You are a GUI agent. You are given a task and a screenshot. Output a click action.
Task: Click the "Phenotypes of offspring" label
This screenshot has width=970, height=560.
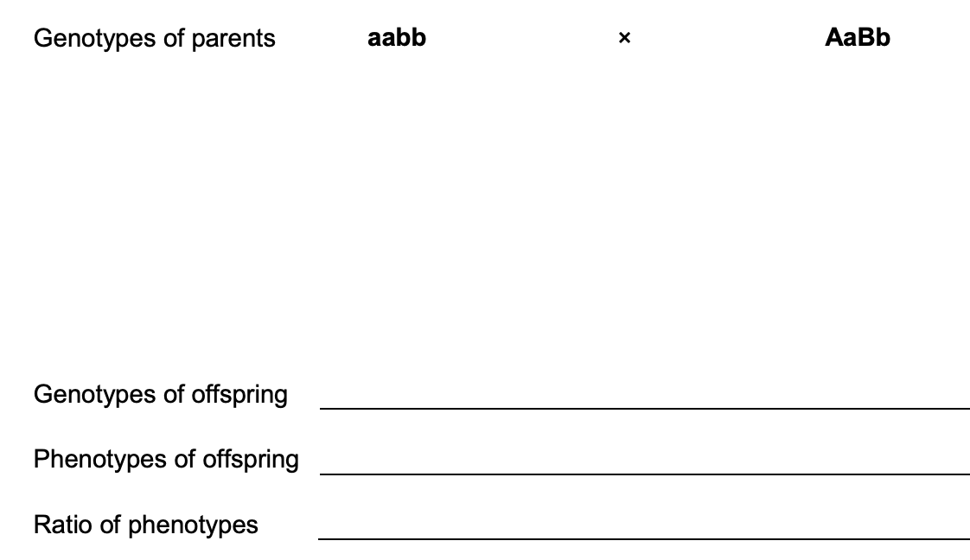tap(166, 459)
